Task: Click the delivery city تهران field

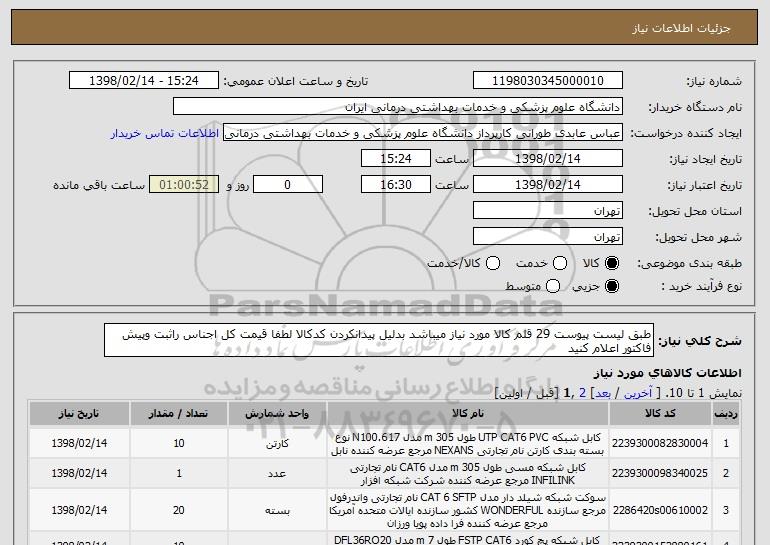Action: click(548, 237)
